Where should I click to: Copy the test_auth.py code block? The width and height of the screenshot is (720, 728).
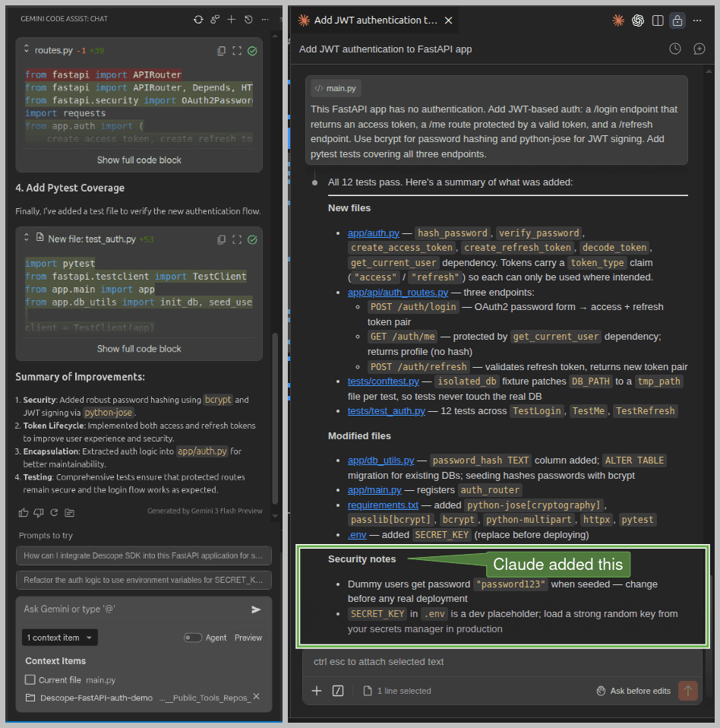click(221, 239)
